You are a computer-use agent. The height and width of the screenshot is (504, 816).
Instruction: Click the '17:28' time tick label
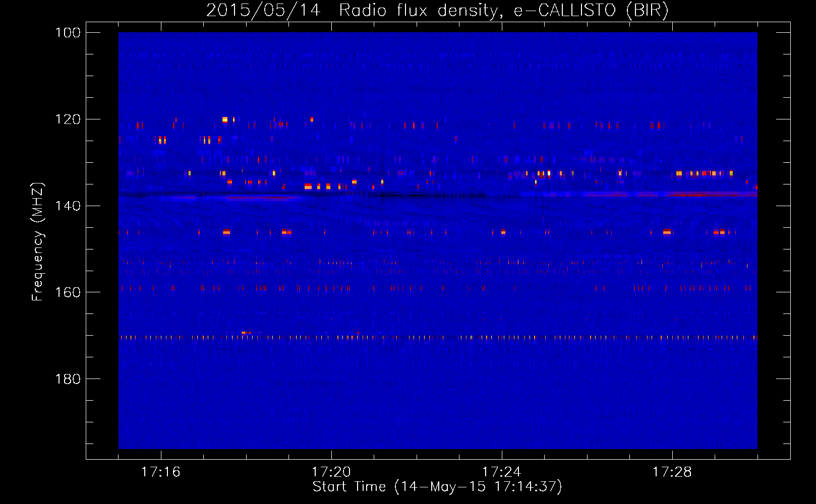point(672,472)
